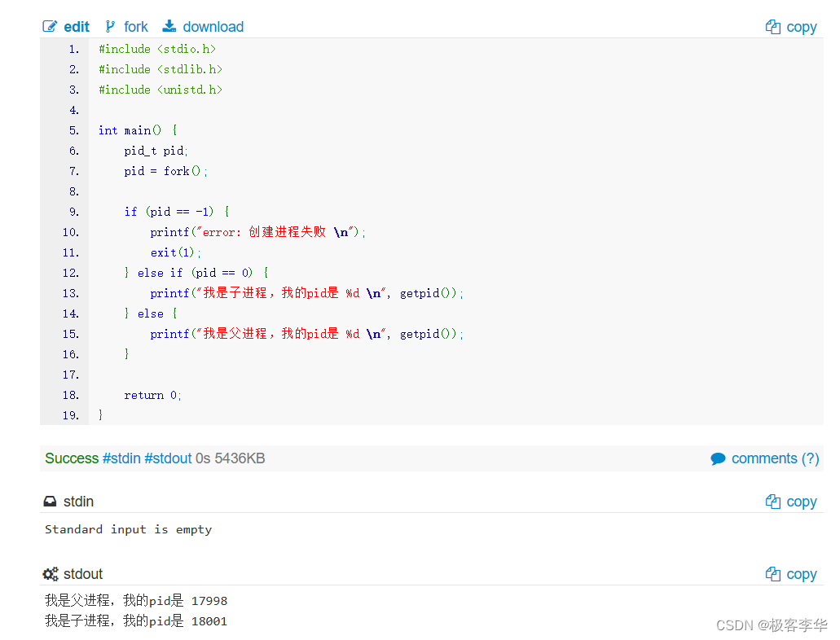Click the Standard input is empty text

(x=128, y=529)
